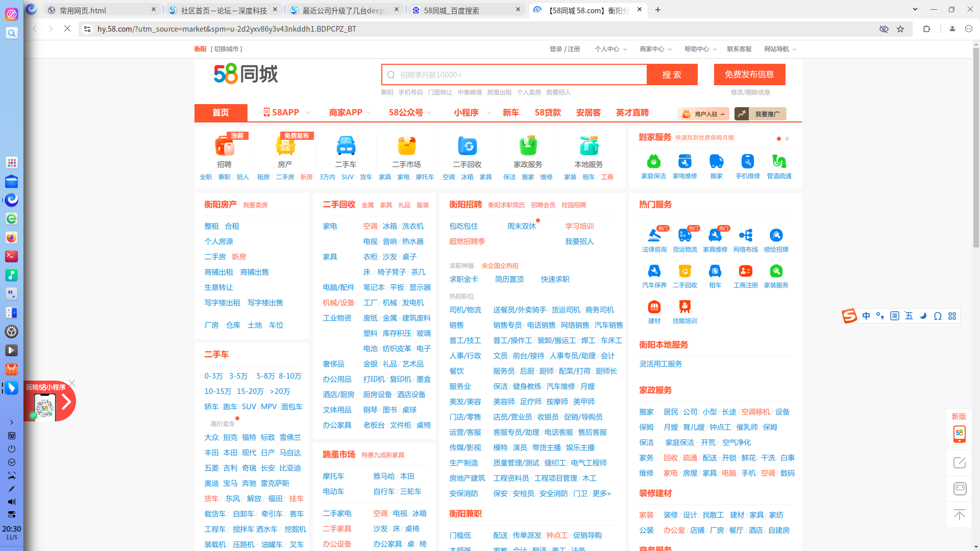Switch to second 到家服务 carousel dot
This screenshot has height=551, width=980.
(x=787, y=139)
